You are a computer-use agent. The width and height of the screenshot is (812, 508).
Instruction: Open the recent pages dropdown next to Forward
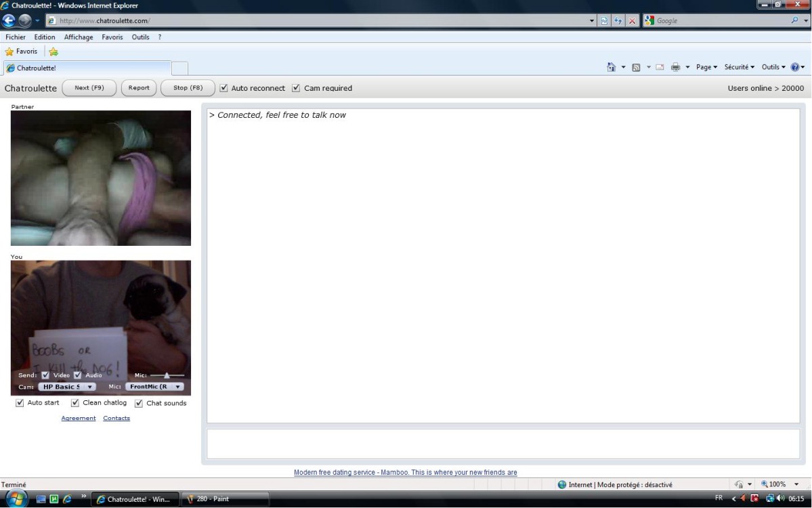37,21
